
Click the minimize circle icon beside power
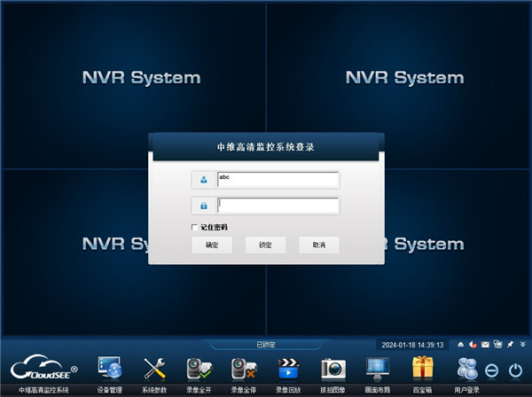coord(494,370)
